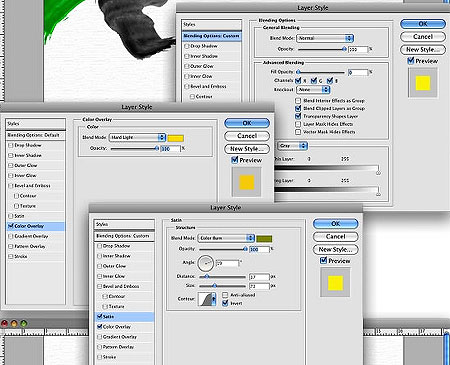450x365 pixels.
Task: Click orange preview thumbnail in Color Overlay dialog
Action: tap(247, 182)
